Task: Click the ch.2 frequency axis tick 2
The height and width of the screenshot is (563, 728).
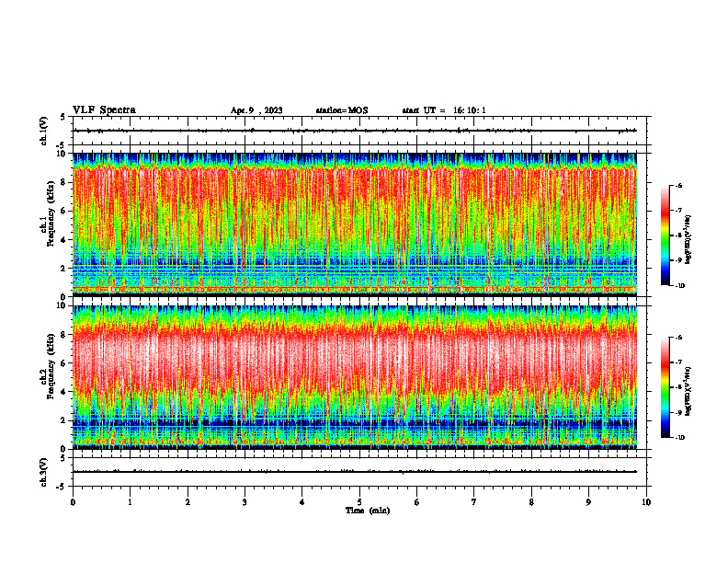Action: [x=64, y=420]
